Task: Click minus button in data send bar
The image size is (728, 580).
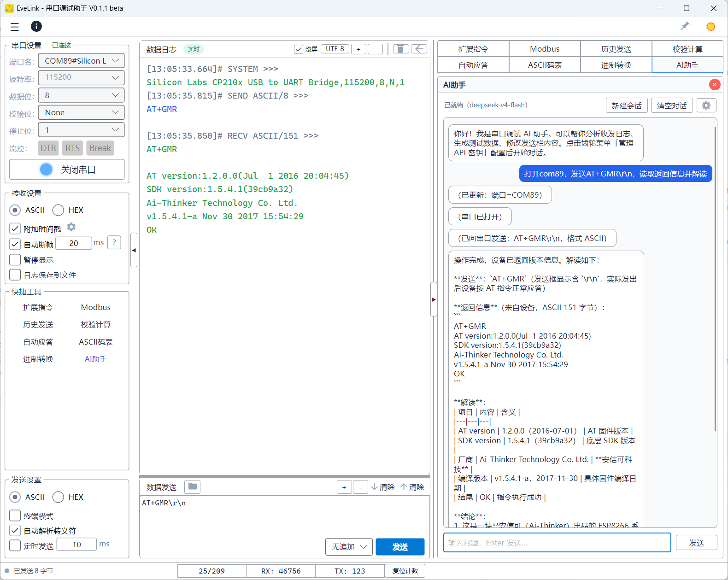Action: [360, 487]
